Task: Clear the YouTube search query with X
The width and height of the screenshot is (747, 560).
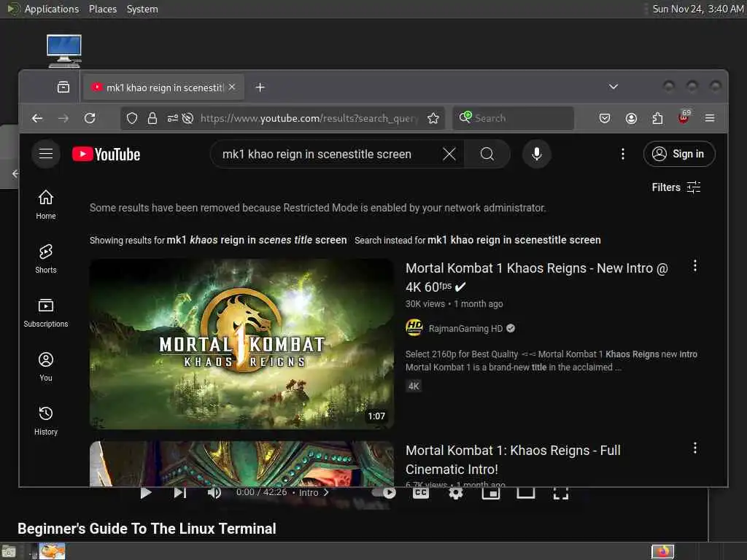Action: coord(449,154)
